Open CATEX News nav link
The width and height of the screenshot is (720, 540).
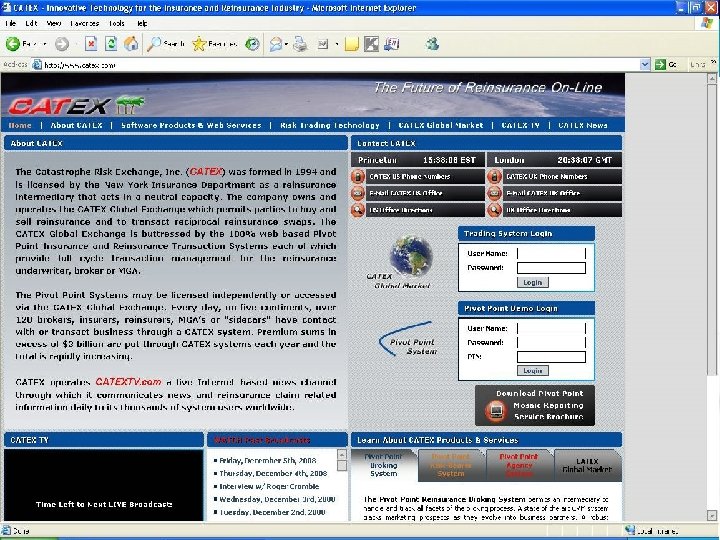(583, 125)
